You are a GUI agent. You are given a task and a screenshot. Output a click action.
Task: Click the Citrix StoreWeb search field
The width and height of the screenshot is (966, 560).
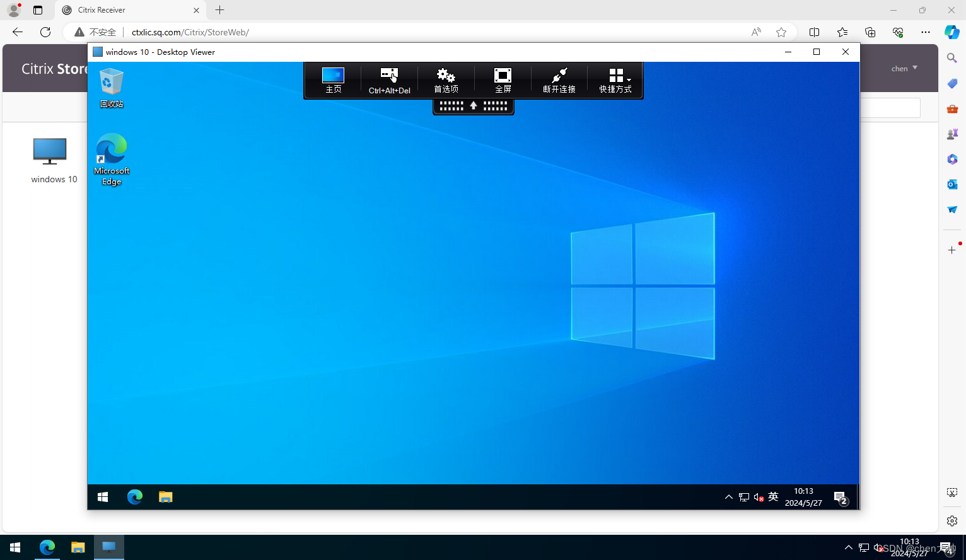click(890, 108)
